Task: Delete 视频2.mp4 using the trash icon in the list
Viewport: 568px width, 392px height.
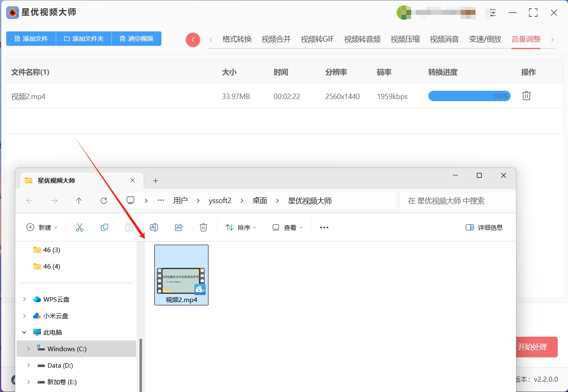Action: click(x=526, y=96)
